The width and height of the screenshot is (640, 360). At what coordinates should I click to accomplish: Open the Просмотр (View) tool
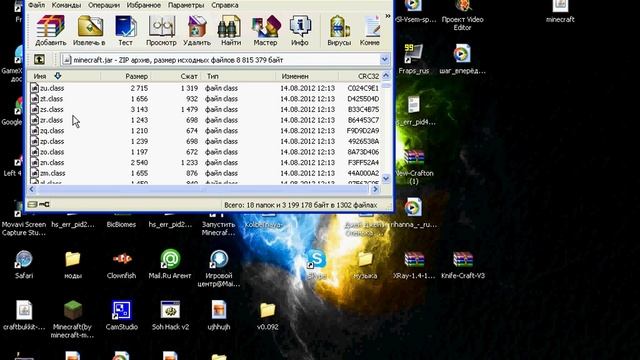click(161, 31)
